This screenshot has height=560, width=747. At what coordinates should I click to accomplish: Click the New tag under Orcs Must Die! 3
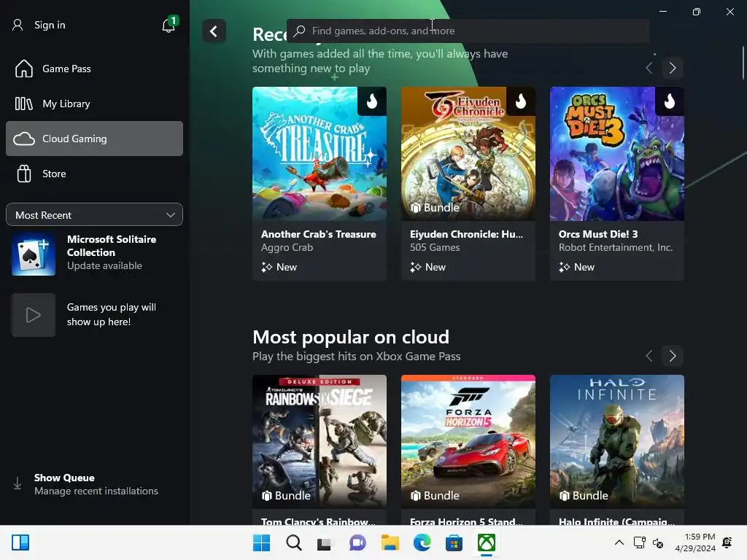(576, 267)
